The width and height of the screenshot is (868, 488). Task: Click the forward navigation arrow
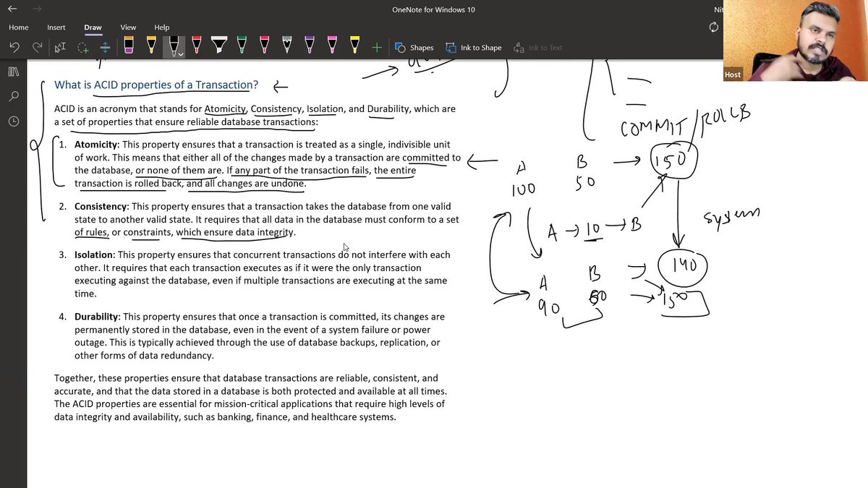[37, 9]
